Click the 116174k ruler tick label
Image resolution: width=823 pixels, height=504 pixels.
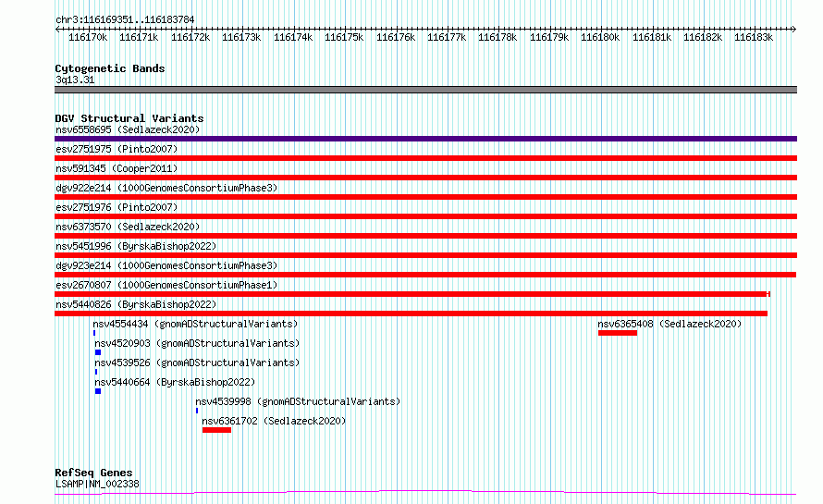(293, 37)
